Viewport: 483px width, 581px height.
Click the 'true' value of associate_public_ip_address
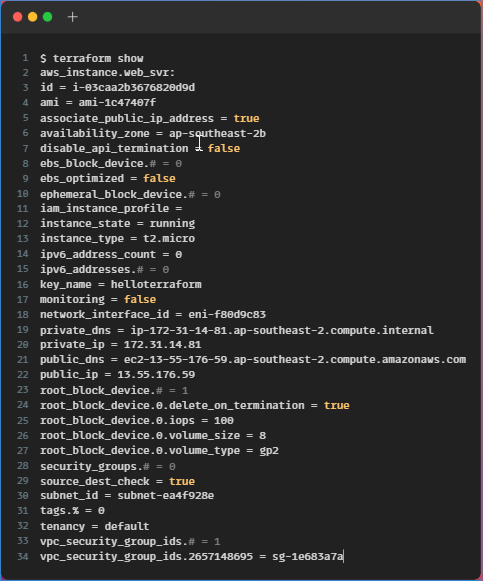246,119
